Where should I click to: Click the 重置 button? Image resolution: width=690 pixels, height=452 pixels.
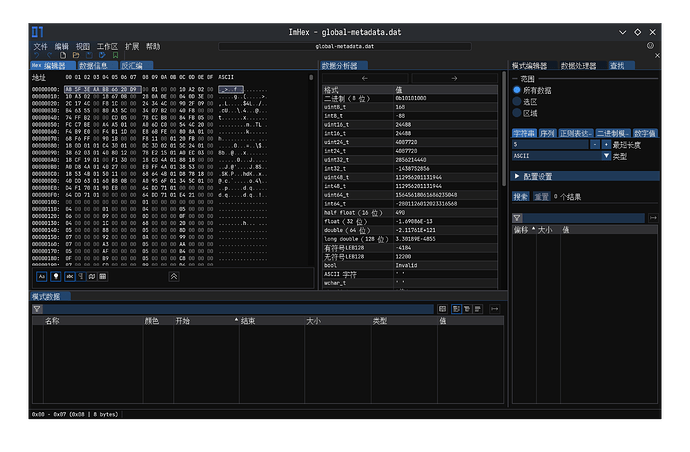coord(541,196)
